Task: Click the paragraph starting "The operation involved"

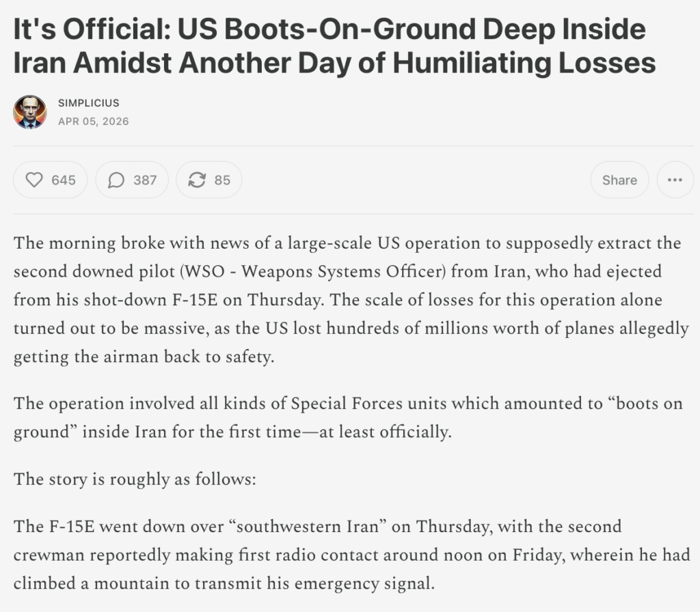Action: coord(349,418)
